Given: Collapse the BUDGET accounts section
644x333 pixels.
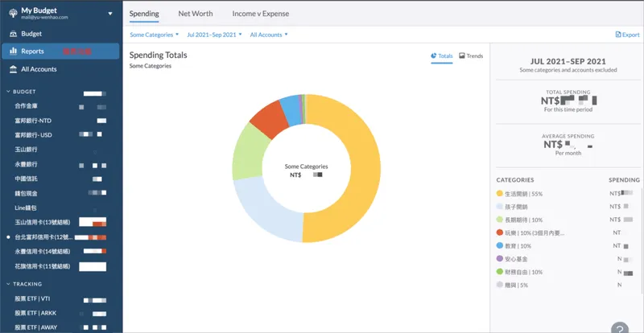Looking at the screenshot, I should click(8, 92).
